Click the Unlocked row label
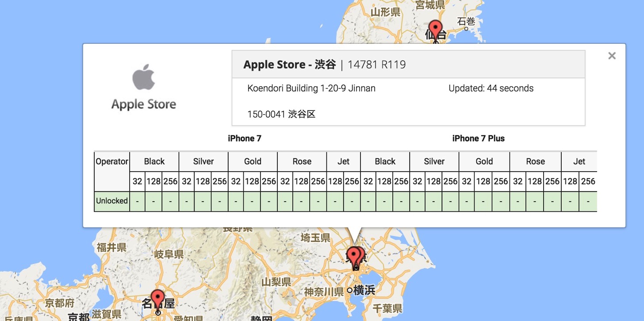The image size is (644, 321). click(112, 201)
